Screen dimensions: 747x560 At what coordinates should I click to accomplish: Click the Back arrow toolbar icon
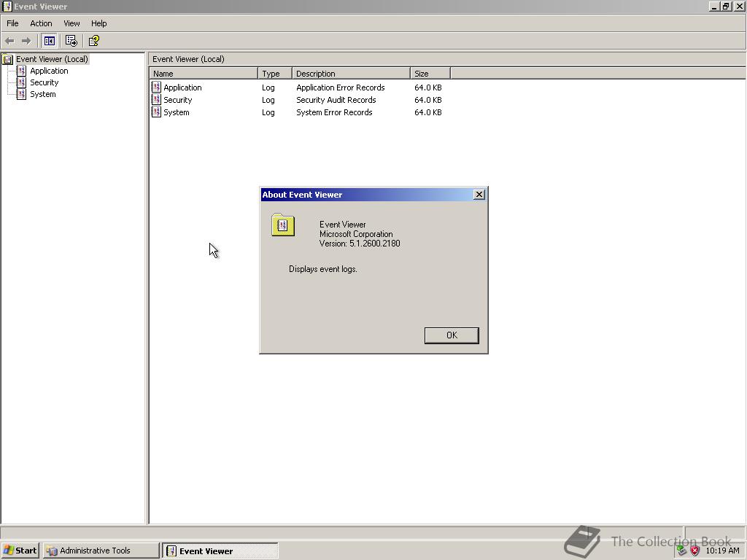click(9, 41)
